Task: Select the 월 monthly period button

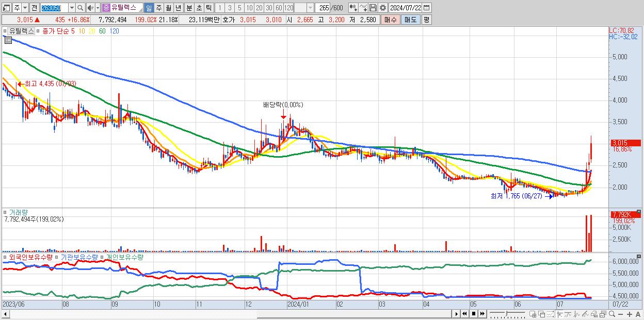Action: tap(168, 8)
